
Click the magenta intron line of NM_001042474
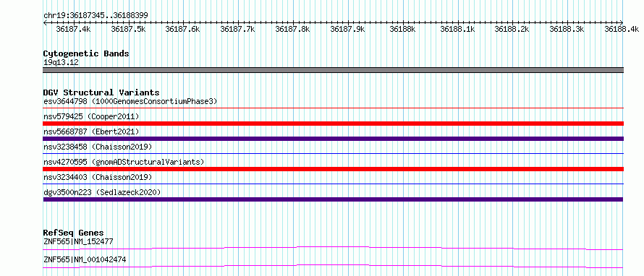[x=334, y=265]
